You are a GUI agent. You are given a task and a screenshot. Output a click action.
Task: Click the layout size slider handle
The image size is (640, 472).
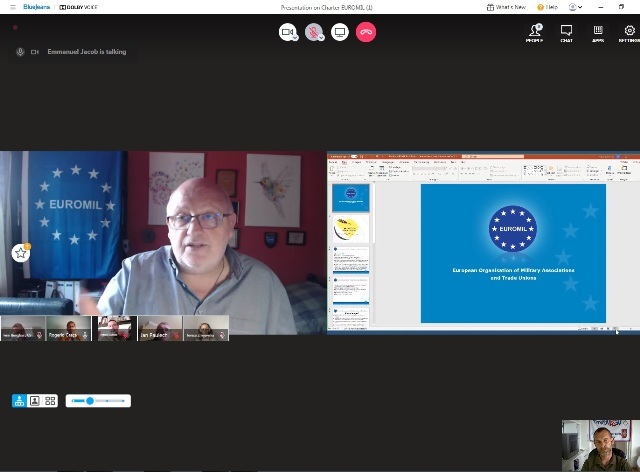tap(90, 401)
